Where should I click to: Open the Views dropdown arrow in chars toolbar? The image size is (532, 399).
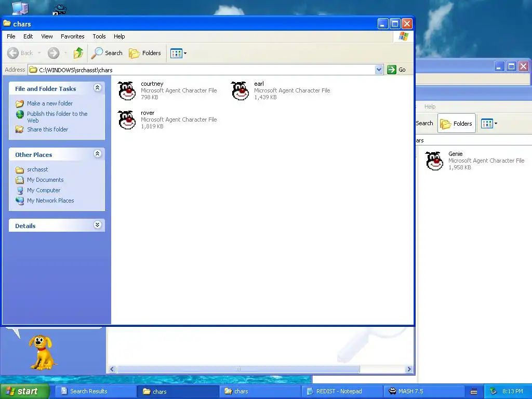pos(185,54)
